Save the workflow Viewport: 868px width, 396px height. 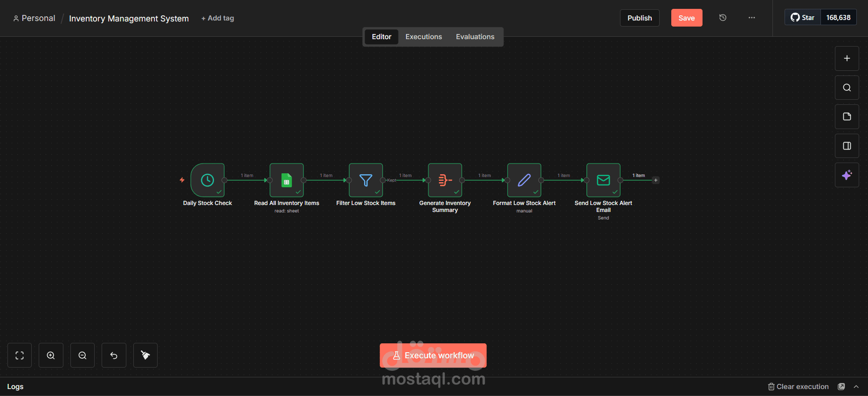(687, 18)
